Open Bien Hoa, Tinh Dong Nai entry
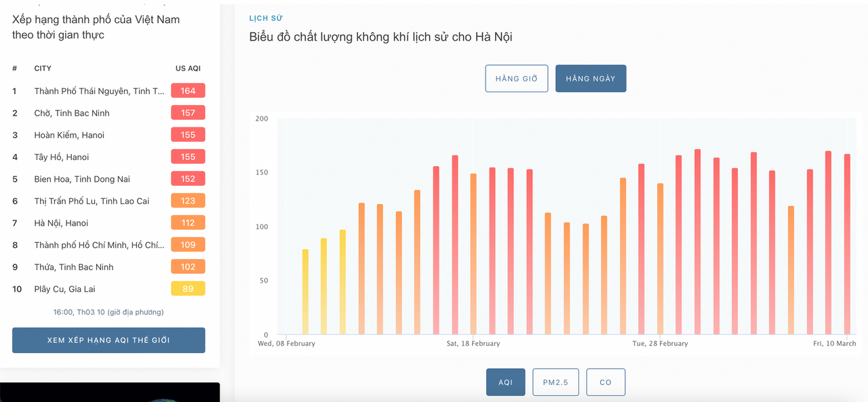This screenshot has width=868, height=402. point(82,179)
